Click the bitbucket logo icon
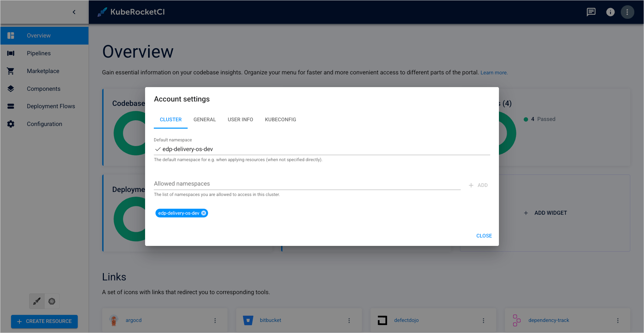 pos(248,321)
